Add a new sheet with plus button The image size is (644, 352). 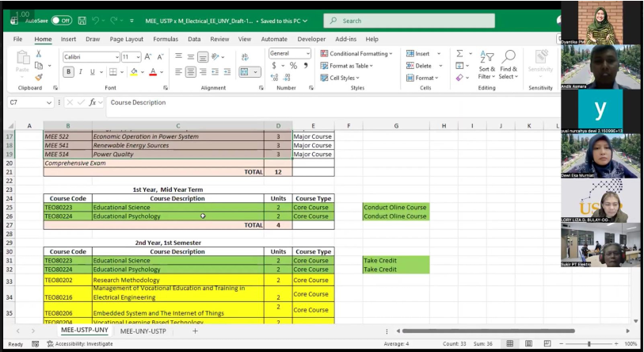coord(195,331)
